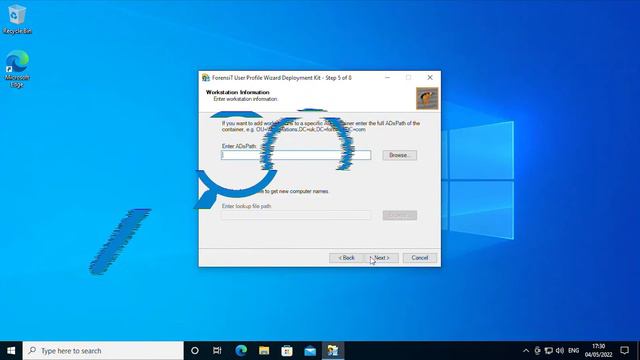Click the Type here to search box

click(x=103, y=351)
